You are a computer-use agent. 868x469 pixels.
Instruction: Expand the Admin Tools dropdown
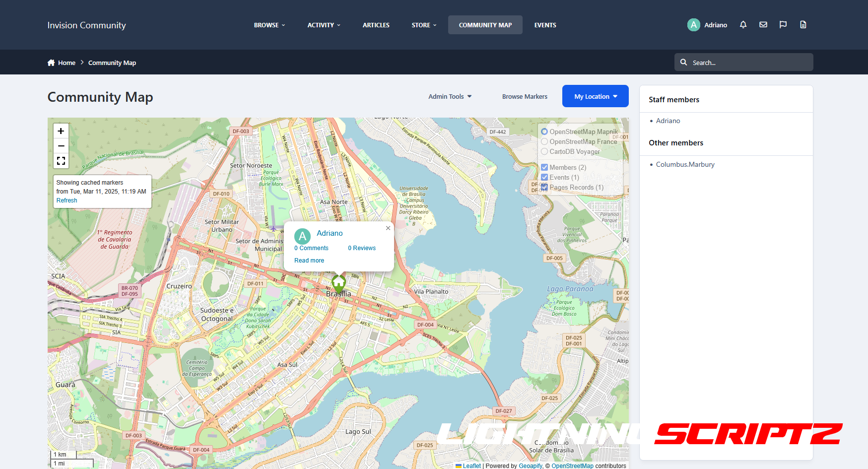coord(450,96)
